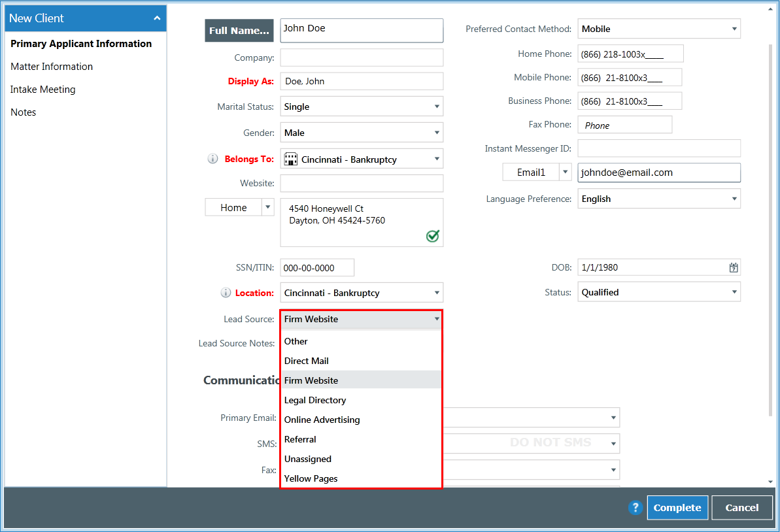The width and height of the screenshot is (780, 532).
Task: Expand the Email1 label type dropdown
Action: [565, 172]
